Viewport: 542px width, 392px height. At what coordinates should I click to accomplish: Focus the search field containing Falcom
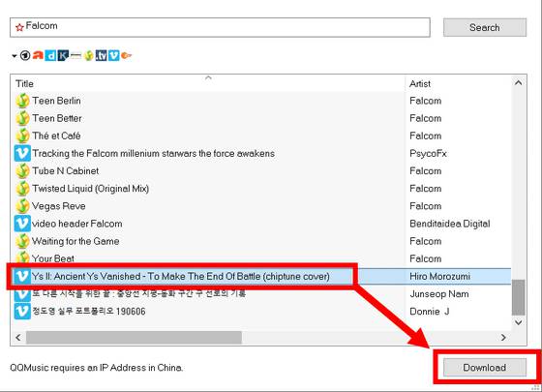click(x=220, y=27)
